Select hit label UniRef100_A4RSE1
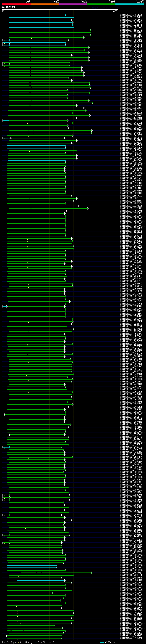 coord(131,22)
